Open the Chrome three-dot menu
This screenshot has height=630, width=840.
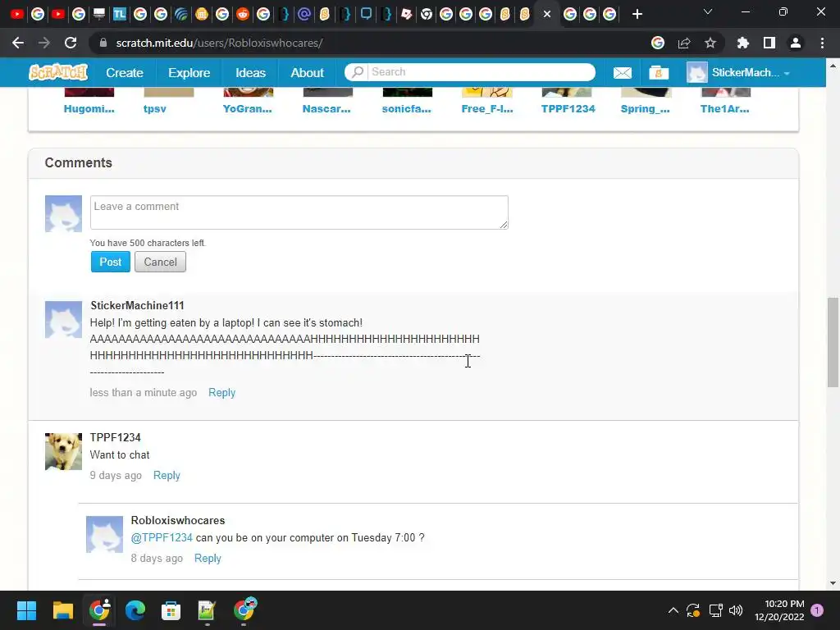822,43
